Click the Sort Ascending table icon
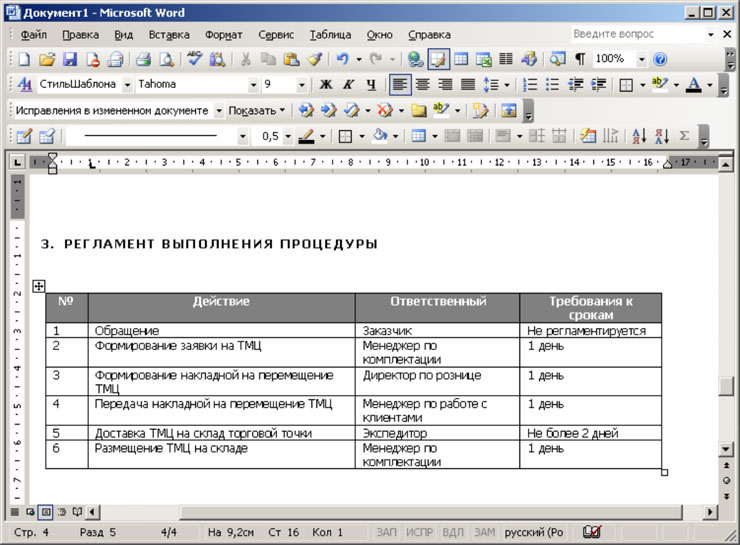Screen dimensions: 740x545 639,136
